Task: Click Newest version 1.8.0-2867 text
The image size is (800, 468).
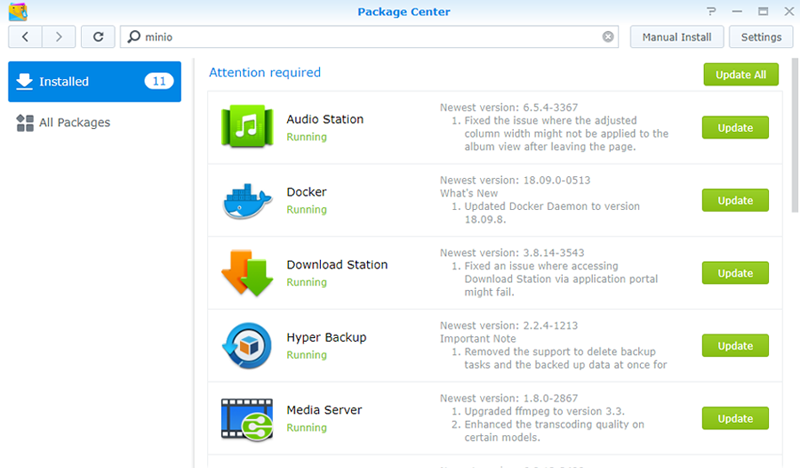Action: pyautogui.click(x=509, y=398)
